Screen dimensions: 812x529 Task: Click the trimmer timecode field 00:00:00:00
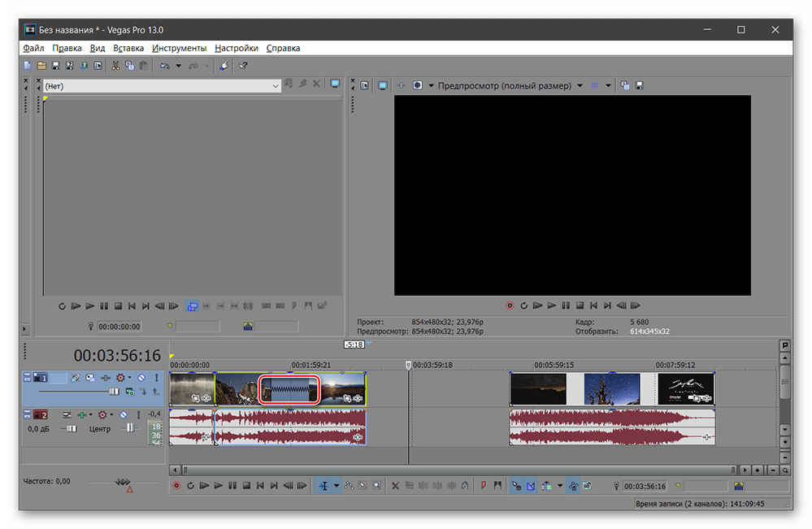click(x=119, y=327)
